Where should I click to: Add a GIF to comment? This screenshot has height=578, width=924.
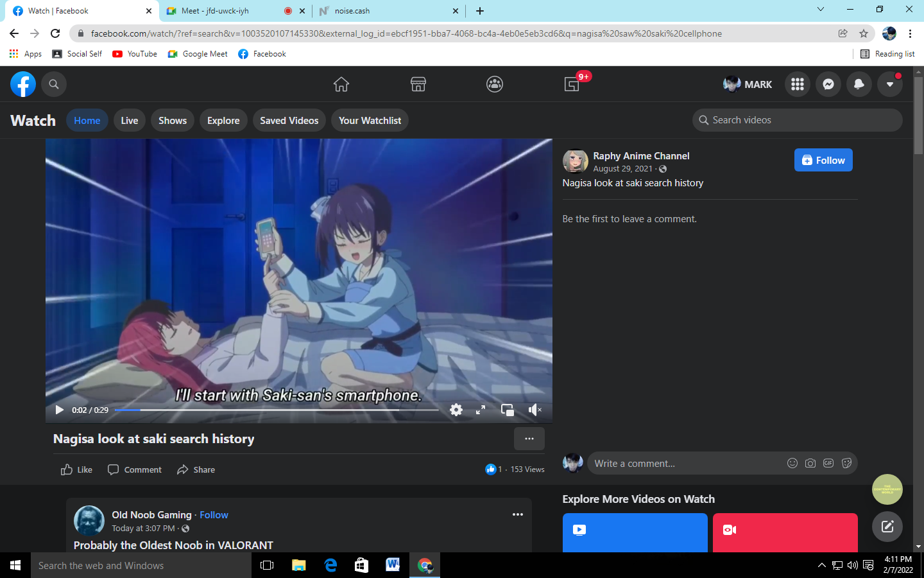[x=828, y=464]
